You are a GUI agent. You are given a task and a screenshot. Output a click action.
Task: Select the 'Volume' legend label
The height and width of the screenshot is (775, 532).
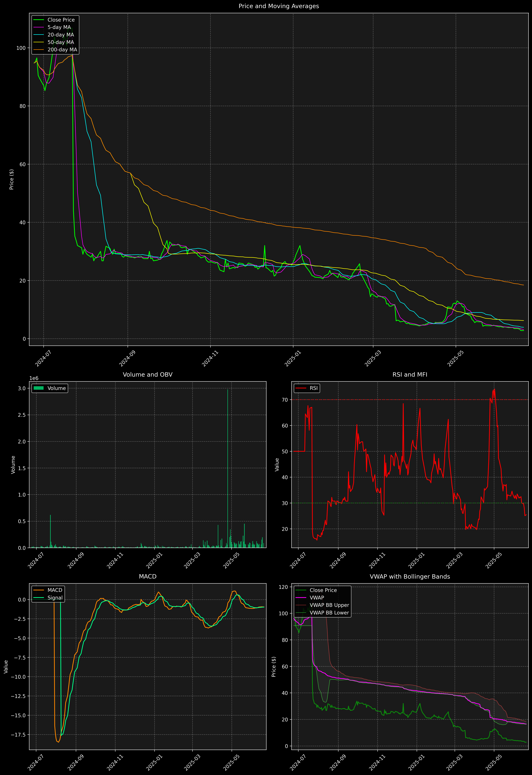tap(57, 388)
